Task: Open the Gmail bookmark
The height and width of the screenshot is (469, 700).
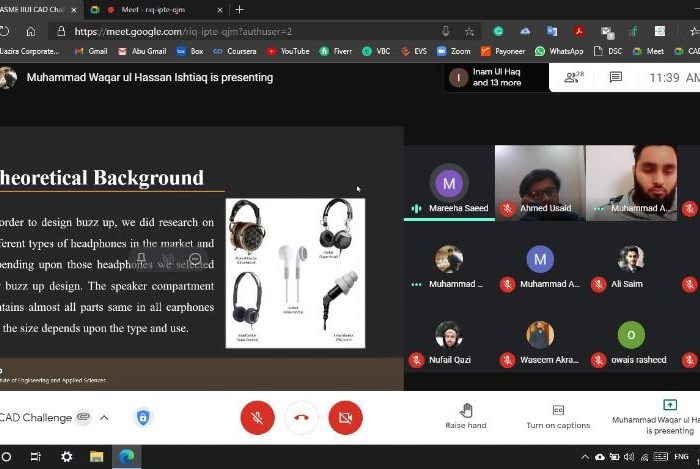Action: (92, 51)
